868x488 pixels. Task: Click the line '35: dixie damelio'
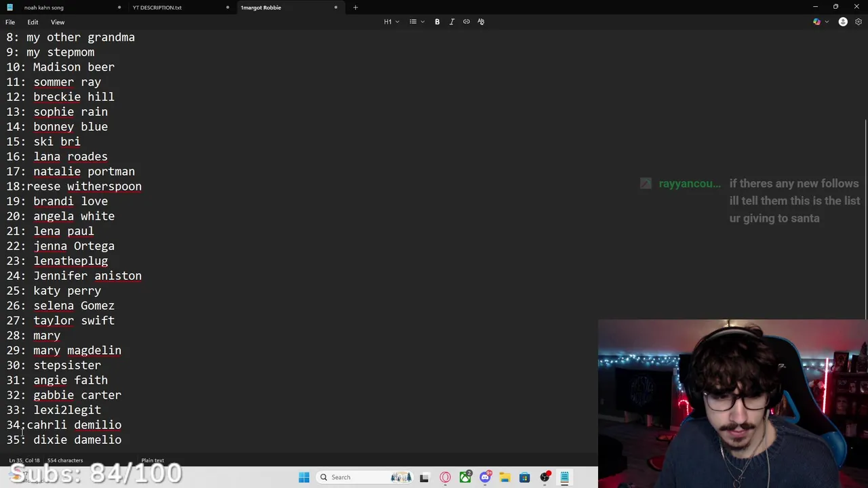coord(64,440)
